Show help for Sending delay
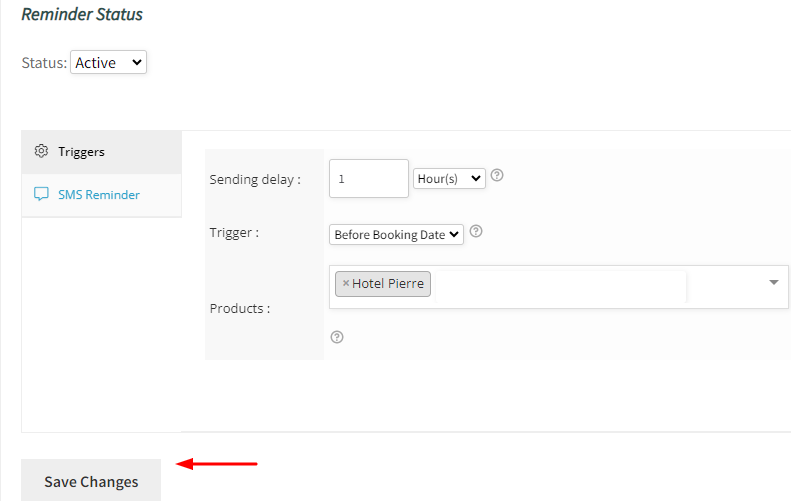Viewport: 791px width, 501px height. pos(497,175)
